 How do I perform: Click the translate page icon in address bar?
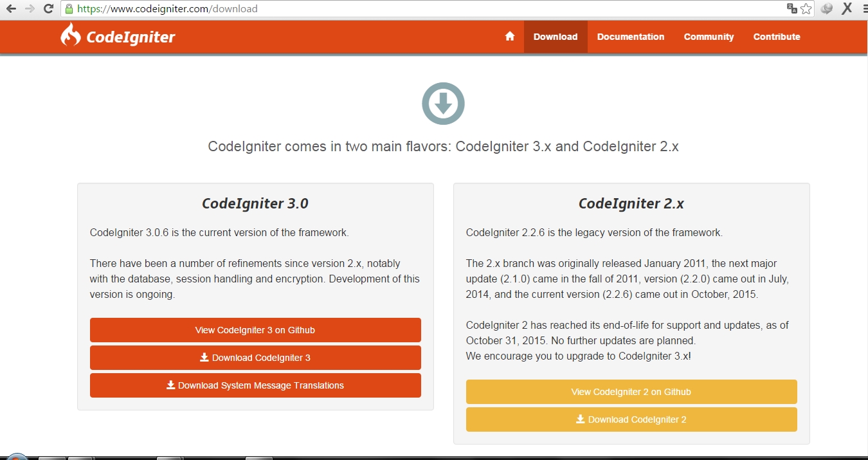click(791, 9)
